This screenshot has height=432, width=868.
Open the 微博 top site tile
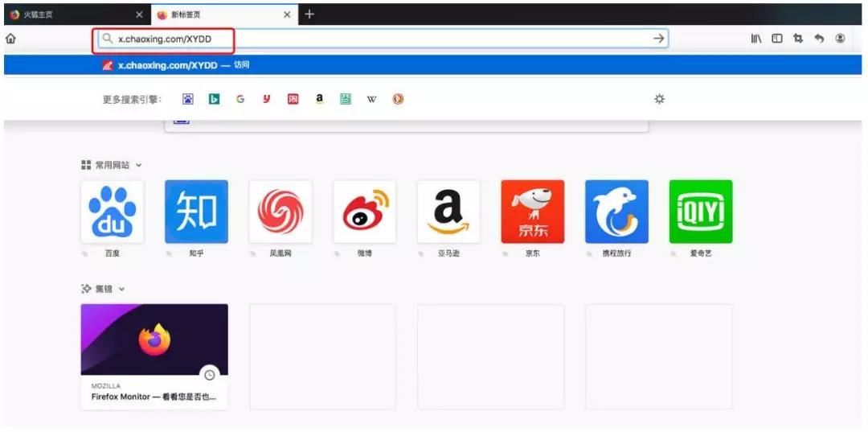(x=365, y=212)
